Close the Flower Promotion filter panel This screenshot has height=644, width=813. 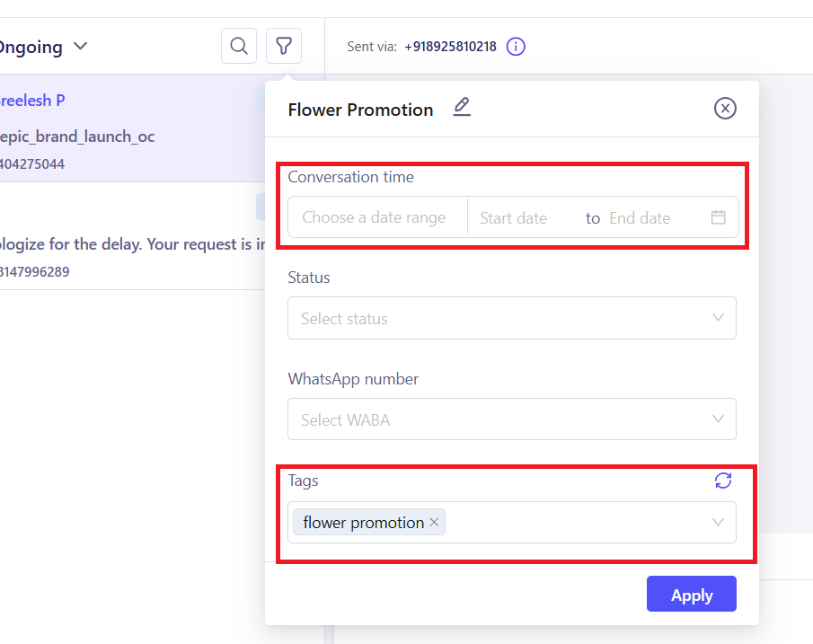click(725, 109)
